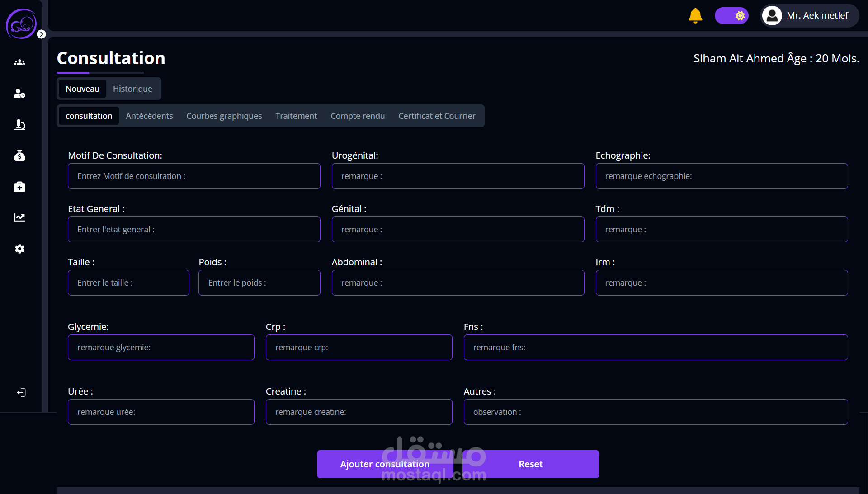Click the remarque echographie input field
This screenshot has height=494, width=868.
tap(721, 176)
